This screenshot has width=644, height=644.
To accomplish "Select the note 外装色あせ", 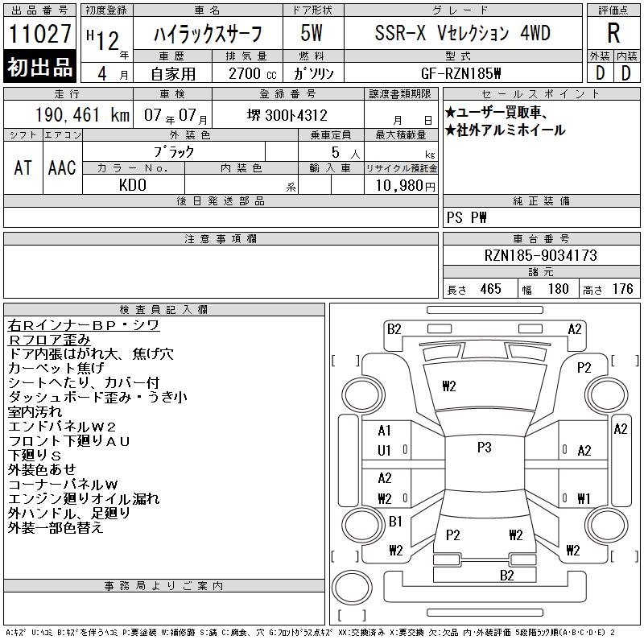I will (x=42, y=470).
